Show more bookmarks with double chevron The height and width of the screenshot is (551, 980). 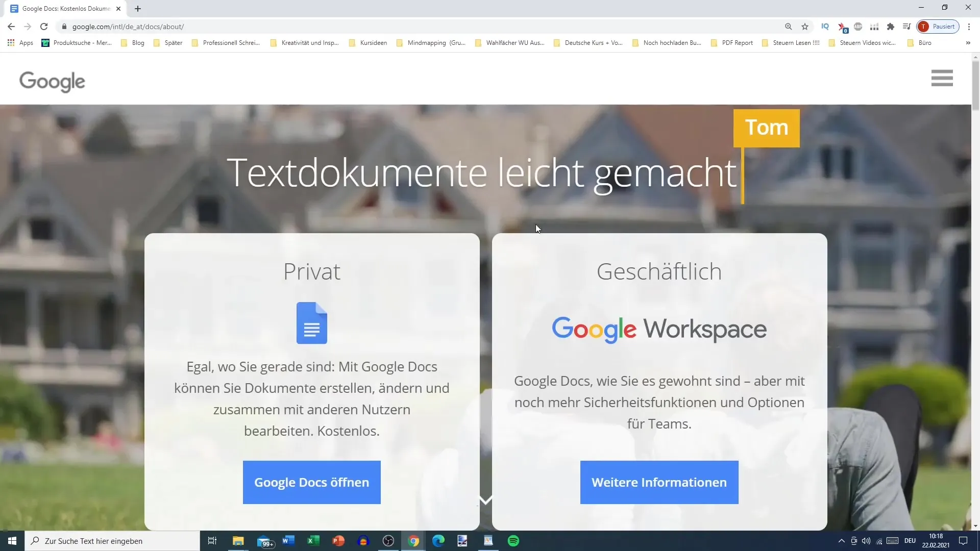968,43
